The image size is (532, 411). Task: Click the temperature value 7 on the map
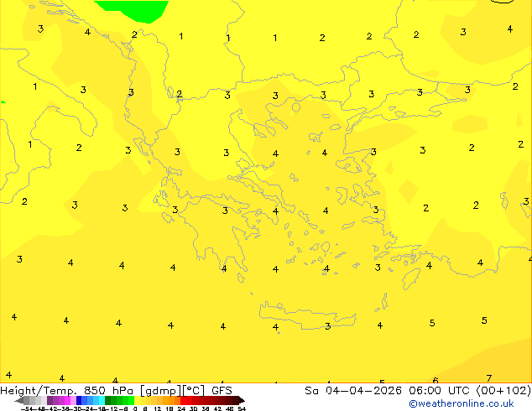coord(489,378)
